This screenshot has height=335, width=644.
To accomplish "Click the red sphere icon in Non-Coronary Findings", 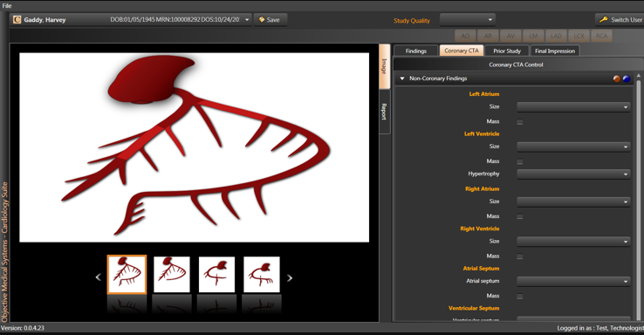I will point(616,79).
